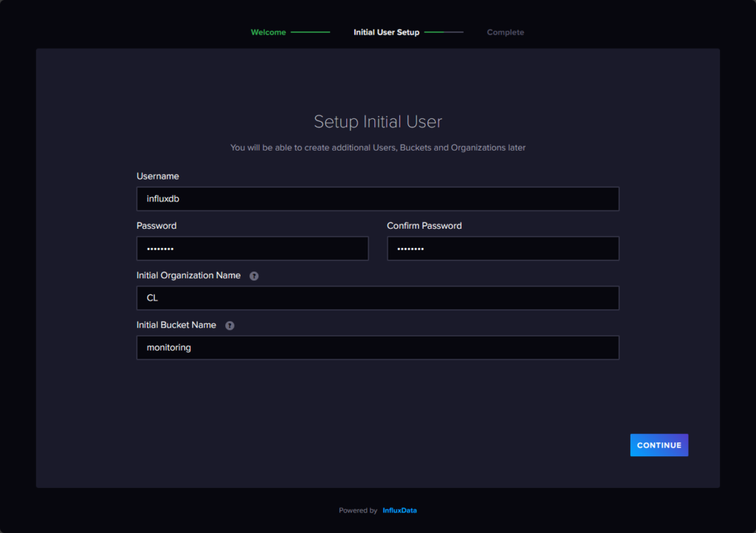
Task: Click inside the Username field
Action: (x=377, y=199)
